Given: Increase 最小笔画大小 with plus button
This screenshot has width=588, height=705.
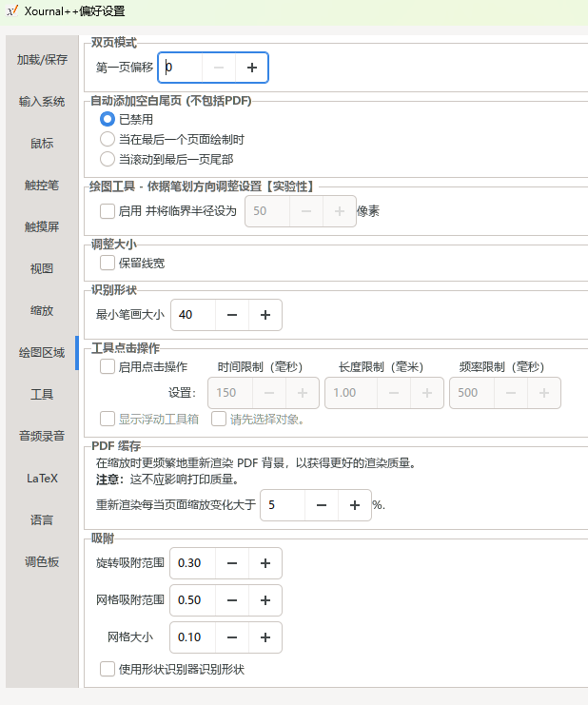Looking at the screenshot, I should coord(265,315).
